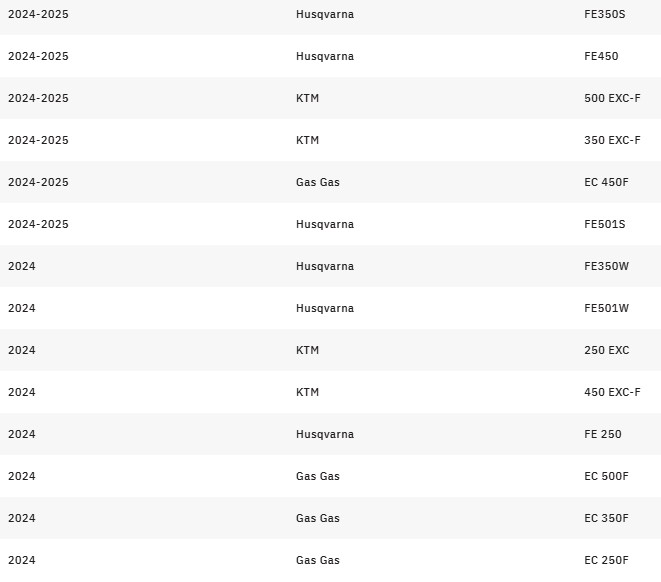Click the year in the EC 500F row
The image size is (661, 582).
coord(21,477)
